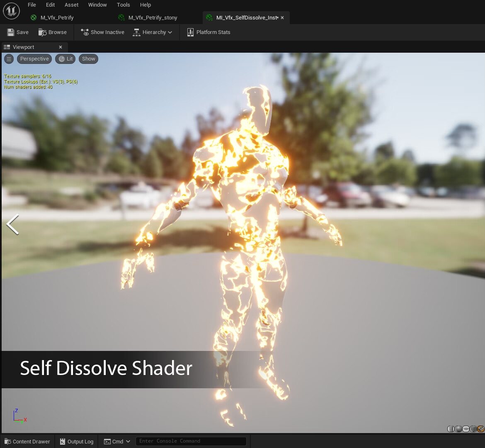Close the MI_Vfx_SelfDissolve_Inst tab
The width and height of the screenshot is (485, 448).
[x=282, y=18]
